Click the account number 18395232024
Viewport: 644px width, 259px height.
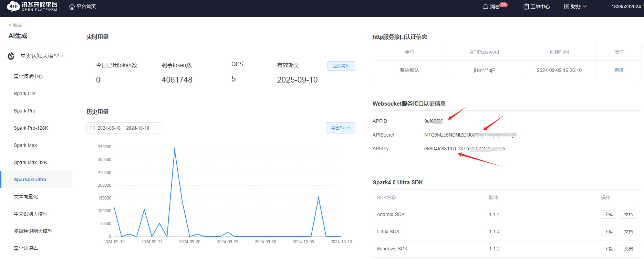pos(626,7)
